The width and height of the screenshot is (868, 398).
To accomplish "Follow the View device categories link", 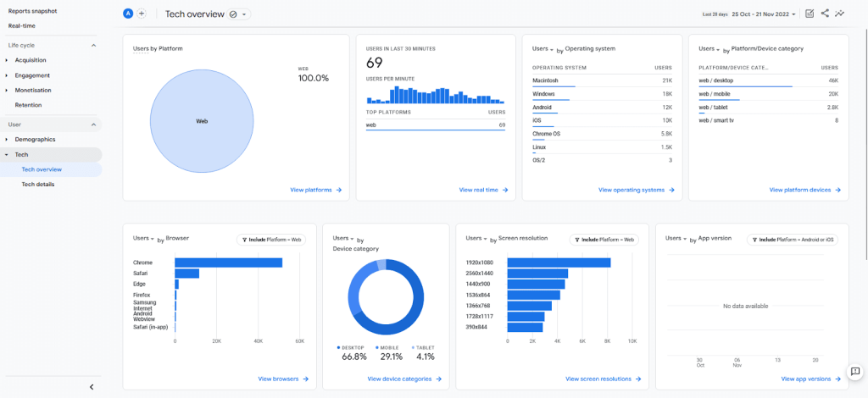I will click(x=404, y=379).
